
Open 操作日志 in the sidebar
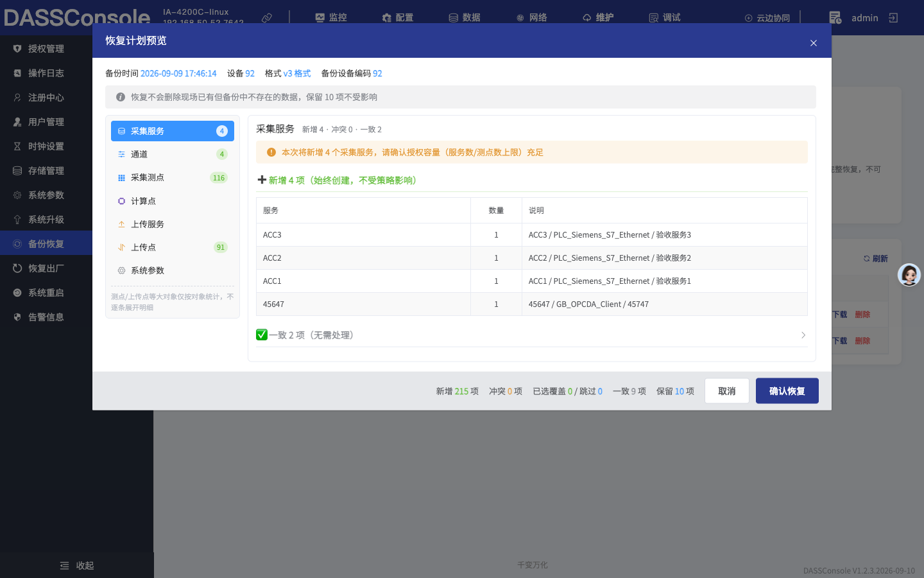[46, 73]
